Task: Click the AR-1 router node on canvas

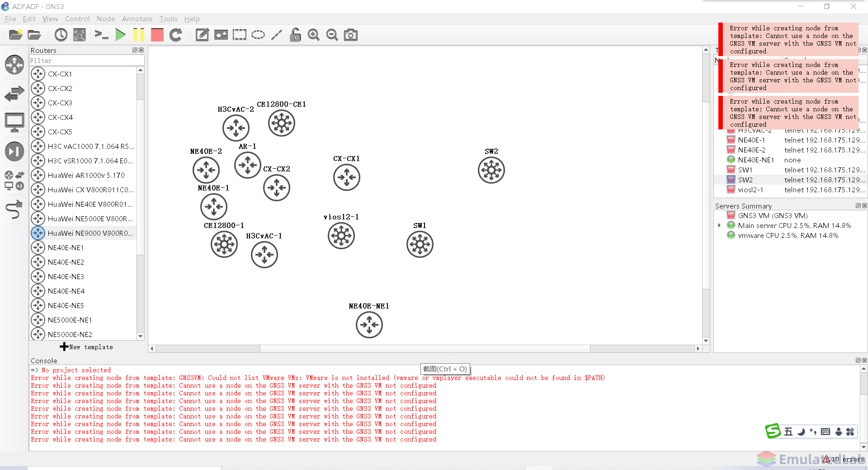Action: tap(248, 165)
